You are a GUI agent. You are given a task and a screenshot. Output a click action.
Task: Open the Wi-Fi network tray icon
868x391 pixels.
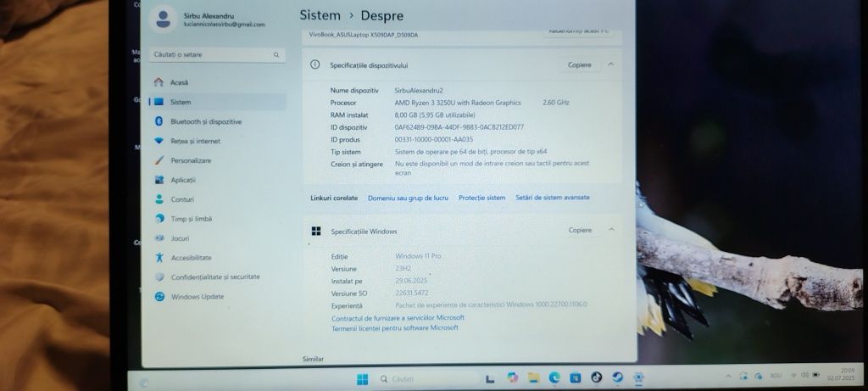(x=794, y=375)
